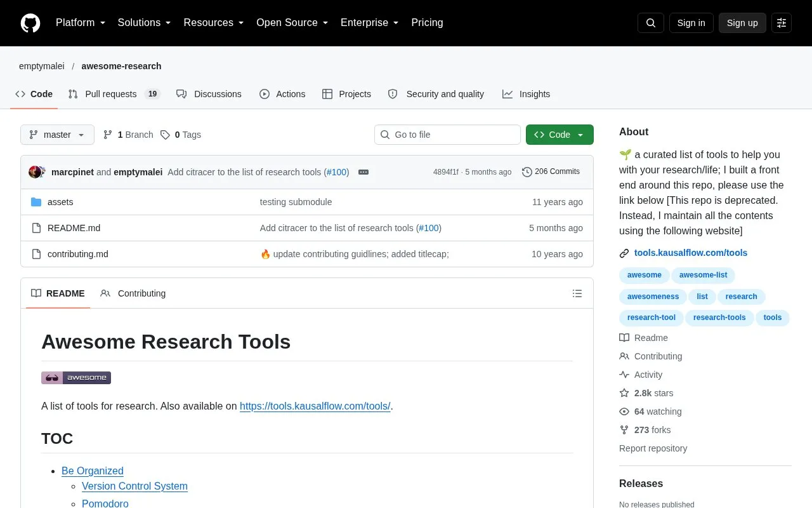Click the star icon next to 2.8k stars

[x=624, y=393]
